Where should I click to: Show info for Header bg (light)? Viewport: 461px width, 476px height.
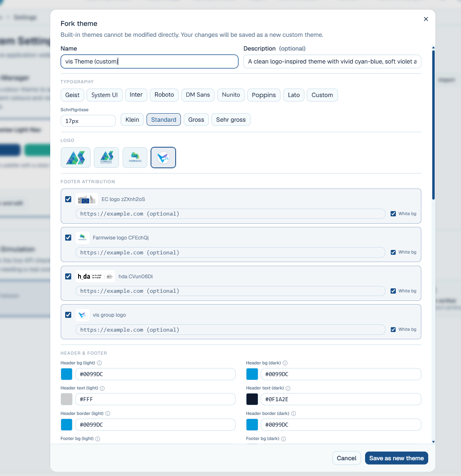tap(100, 363)
